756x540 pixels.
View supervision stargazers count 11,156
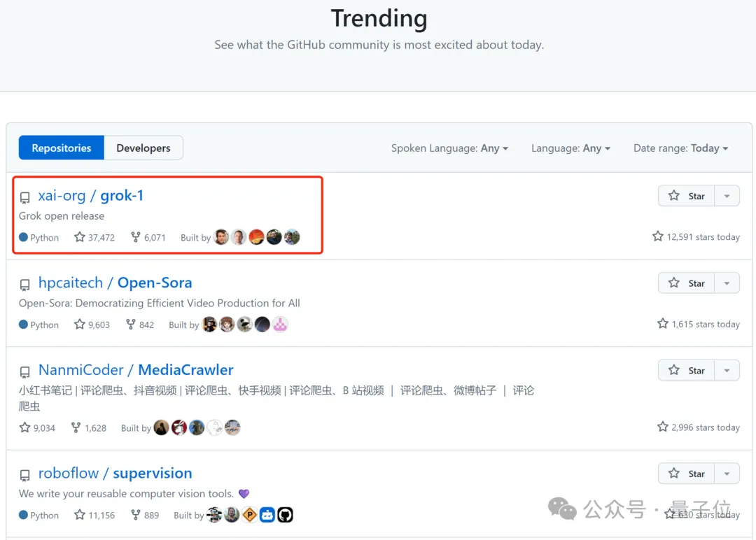[x=94, y=515]
